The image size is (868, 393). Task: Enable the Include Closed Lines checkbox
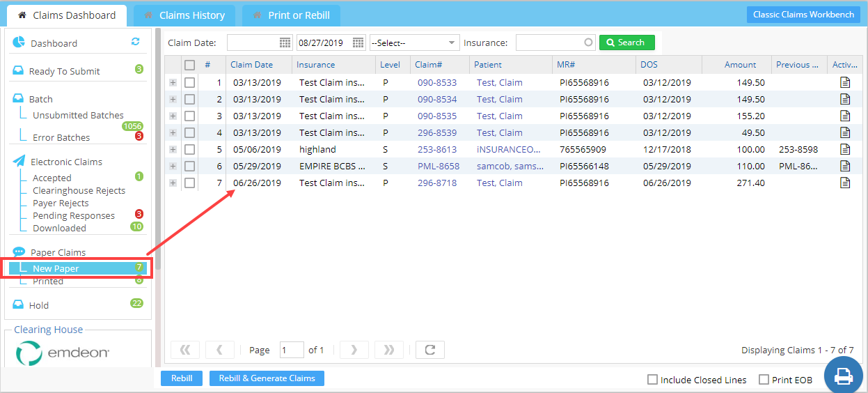(x=652, y=380)
